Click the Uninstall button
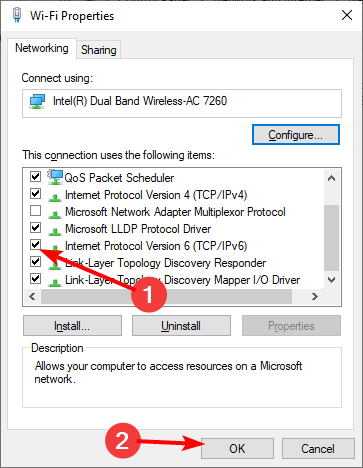 (181, 326)
